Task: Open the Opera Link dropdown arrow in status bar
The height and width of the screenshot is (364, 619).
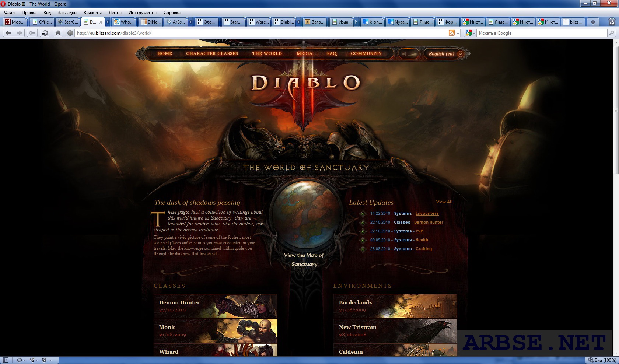Action: point(25,360)
